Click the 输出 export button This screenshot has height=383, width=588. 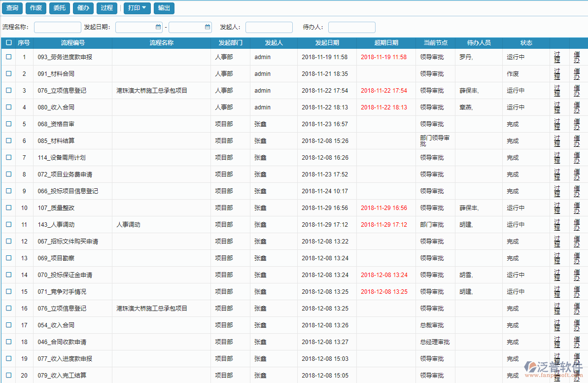pyautogui.click(x=164, y=8)
